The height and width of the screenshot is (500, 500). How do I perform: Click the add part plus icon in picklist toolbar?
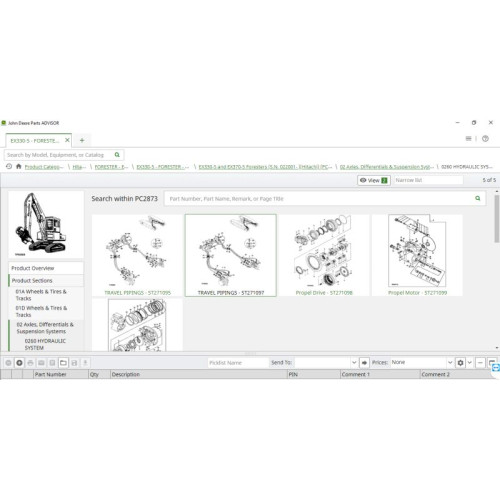pos(19,363)
